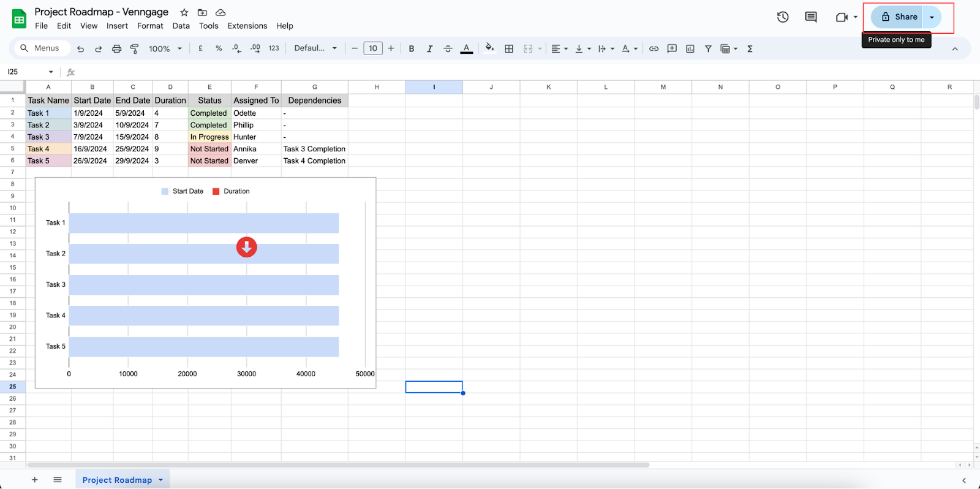This screenshot has height=489, width=980.
Task: Decrease decimal places icon
Action: tap(237, 48)
